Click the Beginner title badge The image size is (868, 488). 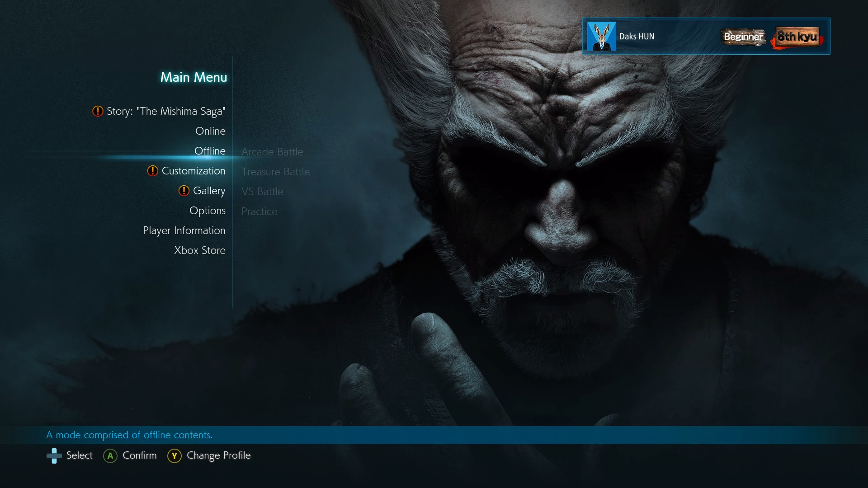point(743,37)
